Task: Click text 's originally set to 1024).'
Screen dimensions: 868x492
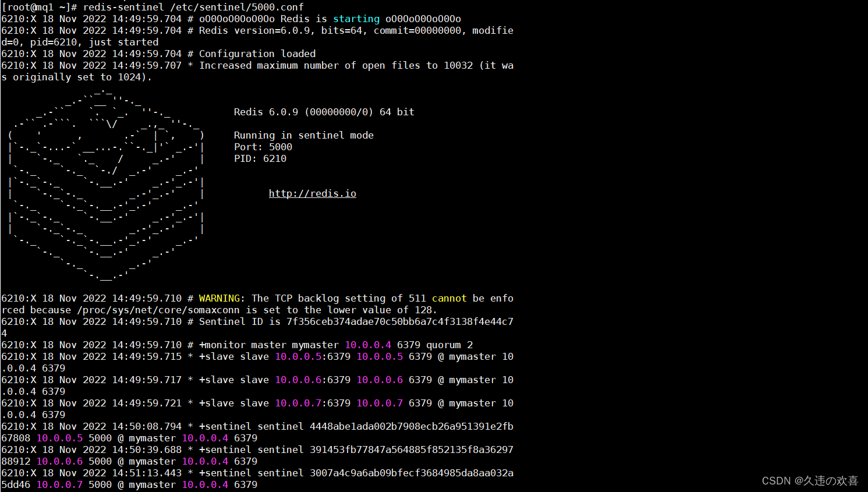Action: click(x=77, y=77)
